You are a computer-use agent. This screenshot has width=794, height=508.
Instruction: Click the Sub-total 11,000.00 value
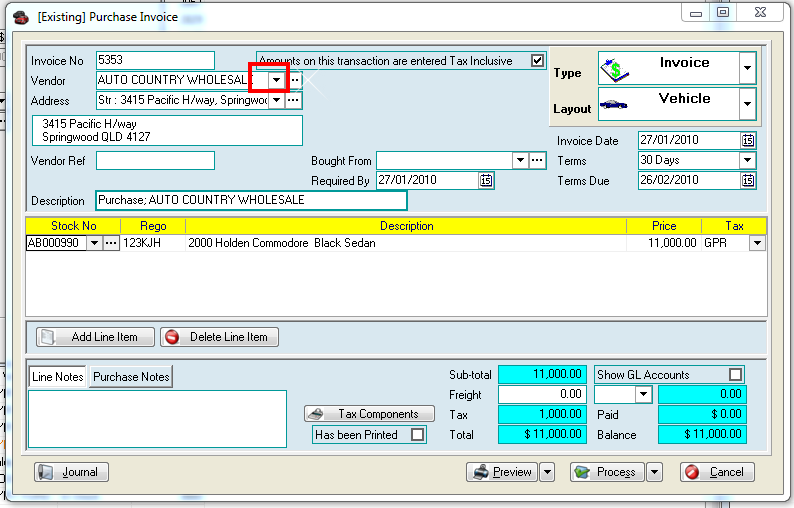coord(542,374)
